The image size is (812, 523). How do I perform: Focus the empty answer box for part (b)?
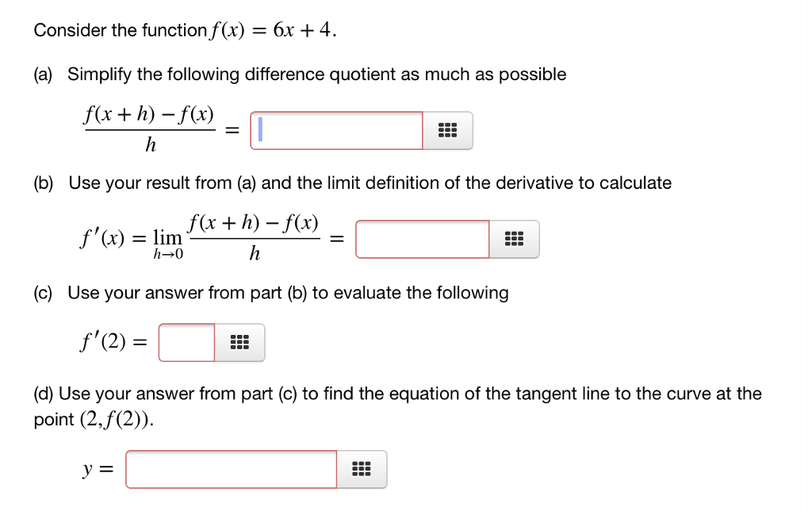(423, 238)
